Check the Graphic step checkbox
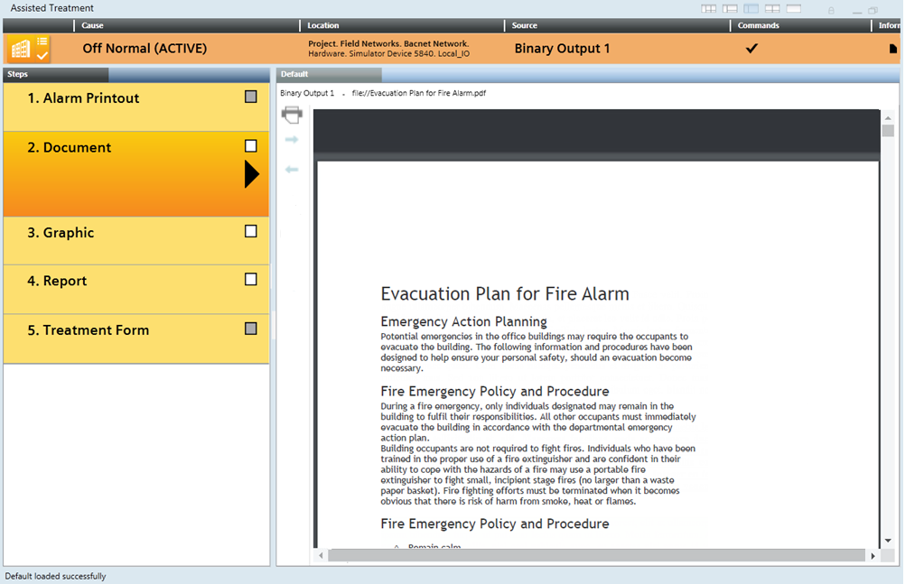Screen dimensions: 924x584 251,231
